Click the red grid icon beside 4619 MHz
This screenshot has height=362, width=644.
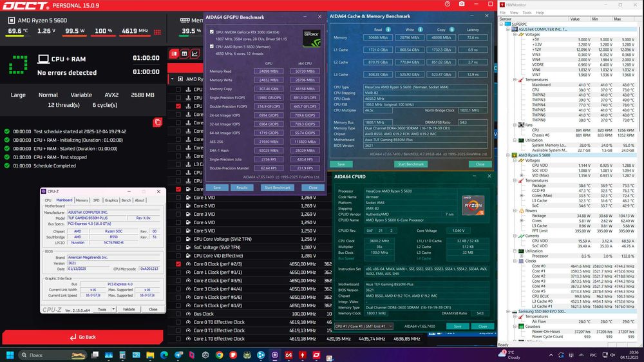click(x=157, y=32)
